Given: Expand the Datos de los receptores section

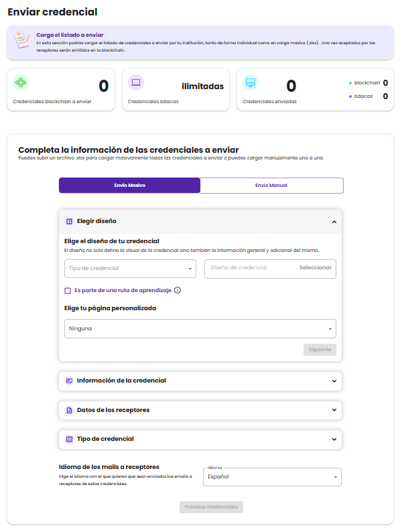Looking at the screenshot, I should 334,410.
